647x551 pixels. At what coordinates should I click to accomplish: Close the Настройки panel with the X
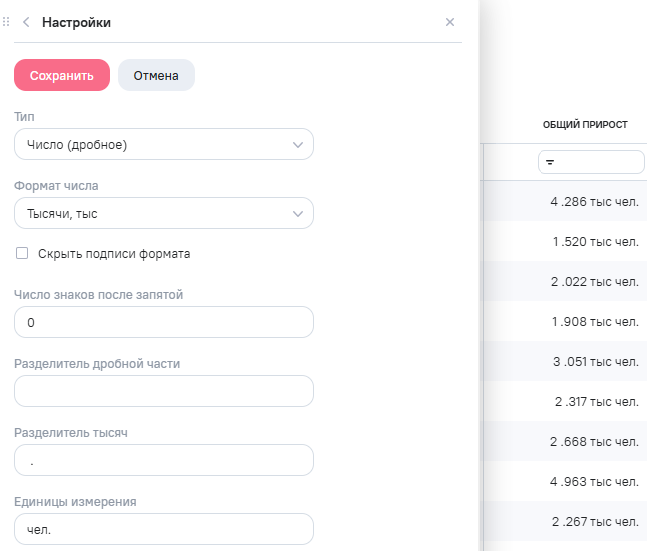tap(450, 22)
